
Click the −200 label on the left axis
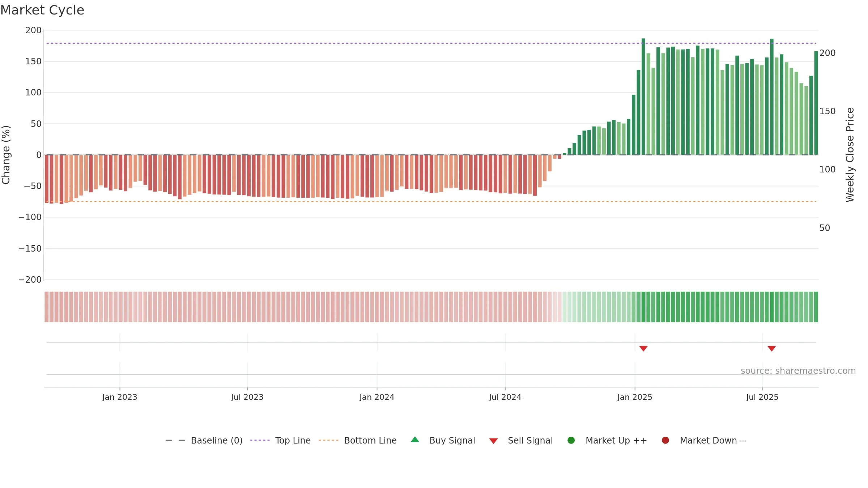pos(30,280)
